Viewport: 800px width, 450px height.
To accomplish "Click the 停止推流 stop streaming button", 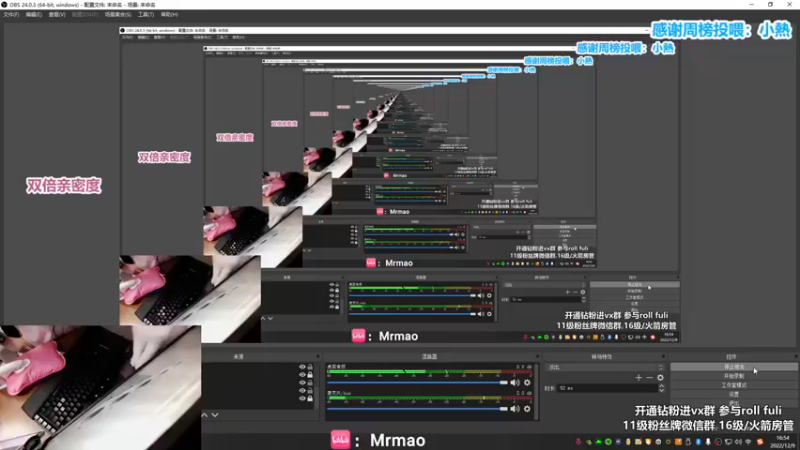I will coord(734,367).
